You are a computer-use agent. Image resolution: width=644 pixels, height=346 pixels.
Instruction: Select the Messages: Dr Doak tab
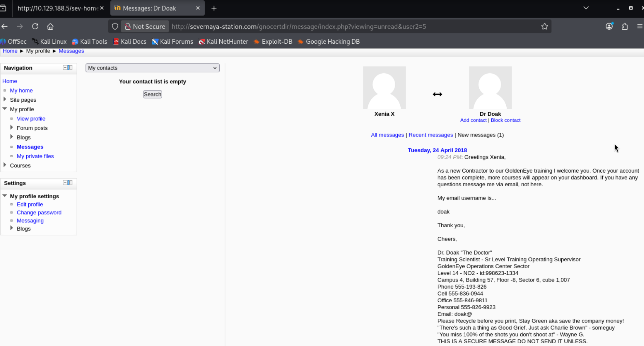pos(157,8)
